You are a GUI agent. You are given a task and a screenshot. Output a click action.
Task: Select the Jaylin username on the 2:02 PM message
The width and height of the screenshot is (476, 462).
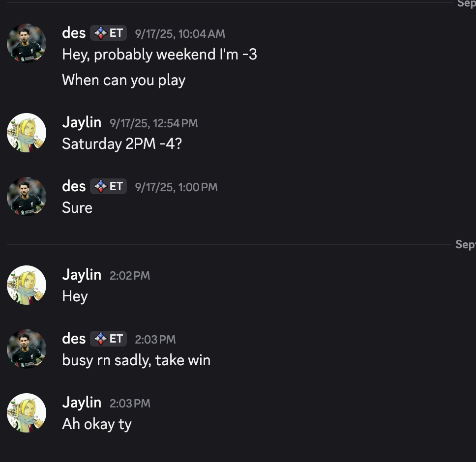pyautogui.click(x=82, y=275)
